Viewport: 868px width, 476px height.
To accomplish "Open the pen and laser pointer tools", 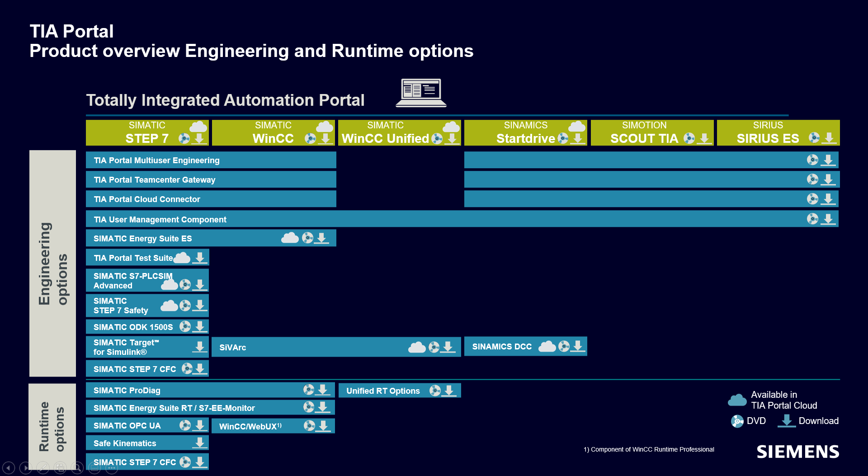I will point(43,468).
